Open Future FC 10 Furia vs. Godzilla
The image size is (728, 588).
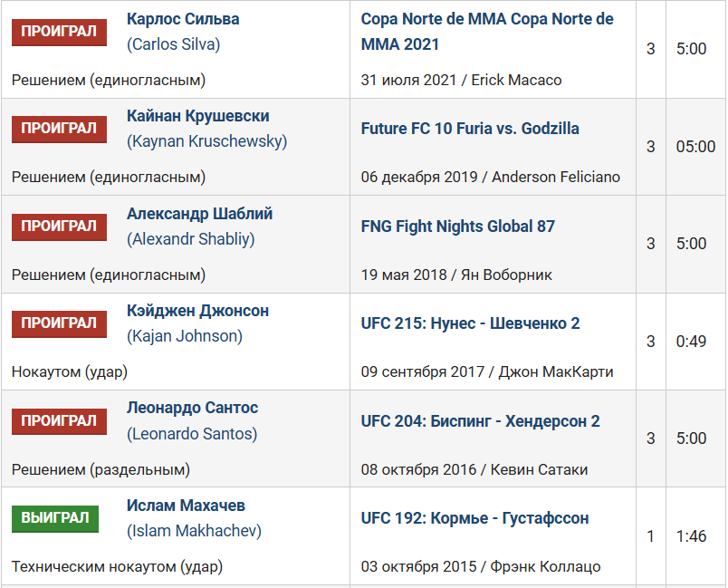[470, 129]
